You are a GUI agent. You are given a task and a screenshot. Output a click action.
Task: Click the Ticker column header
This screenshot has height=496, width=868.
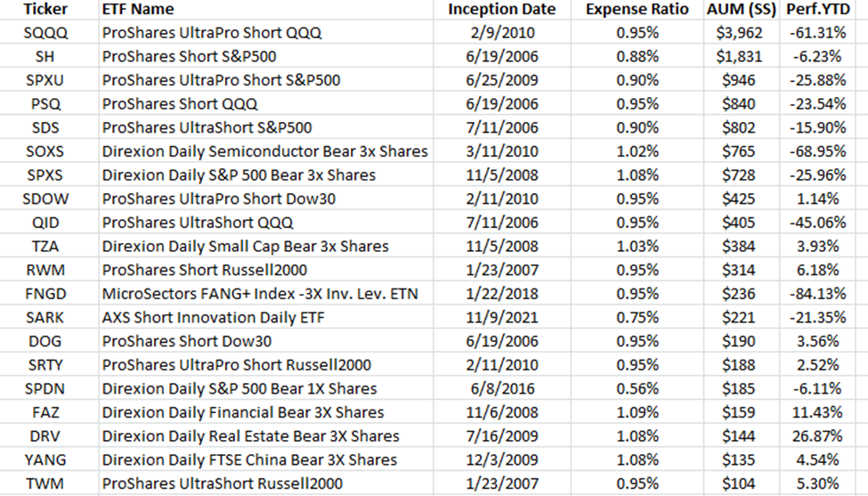44,10
